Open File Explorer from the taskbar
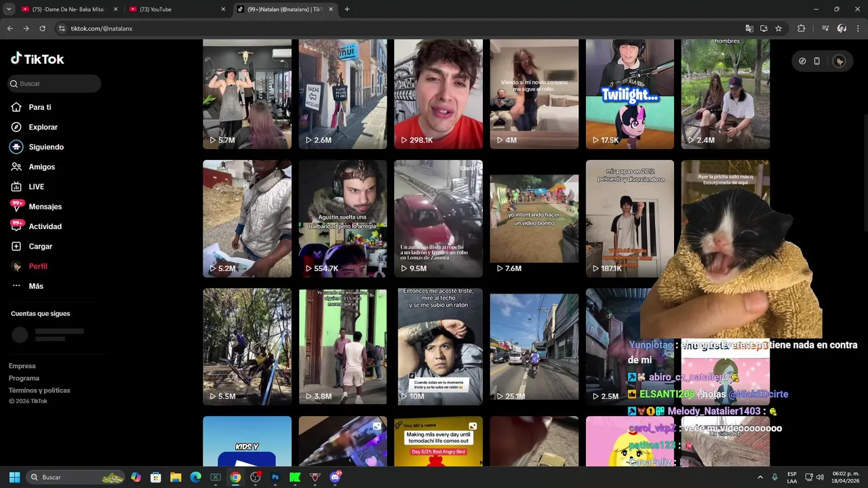This screenshot has height=488, width=868. tap(176, 477)
